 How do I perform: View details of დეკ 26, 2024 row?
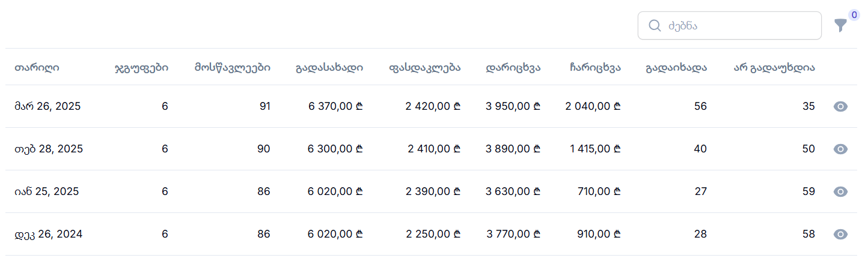point(841,235)
